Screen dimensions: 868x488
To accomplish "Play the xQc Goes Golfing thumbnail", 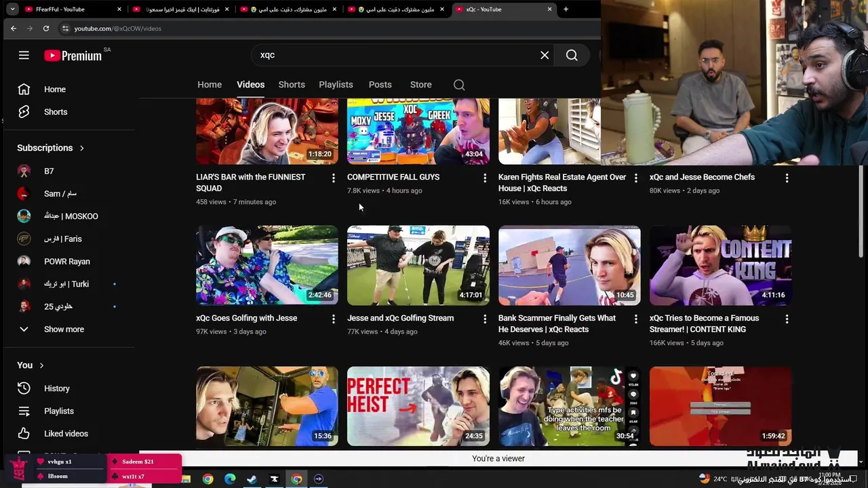I will [267, 265].
